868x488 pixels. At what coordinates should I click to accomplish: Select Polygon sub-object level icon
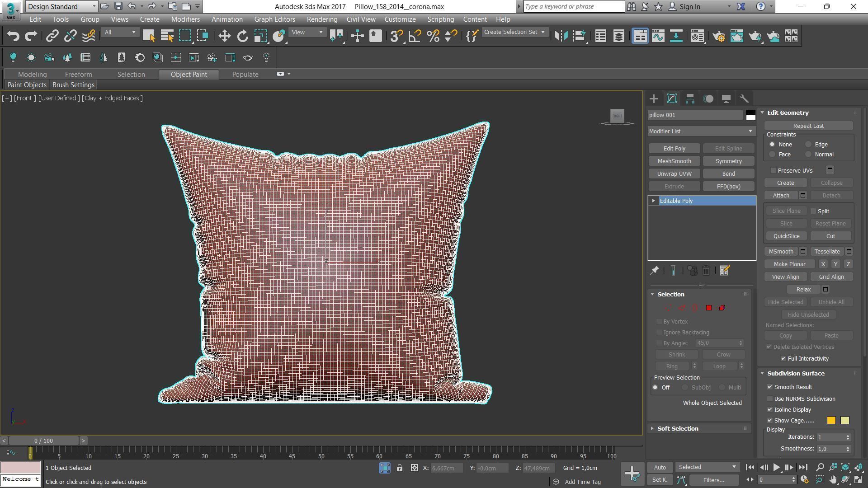(x=708, y=308)
